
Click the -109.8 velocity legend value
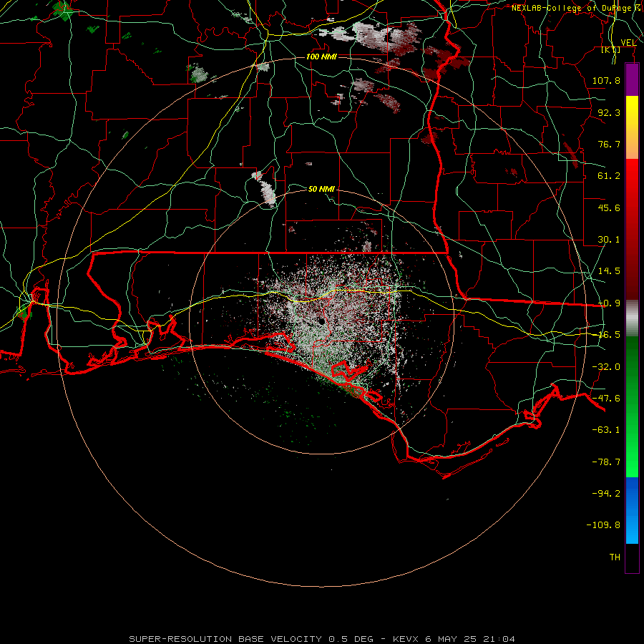click(x=603, y=525)
